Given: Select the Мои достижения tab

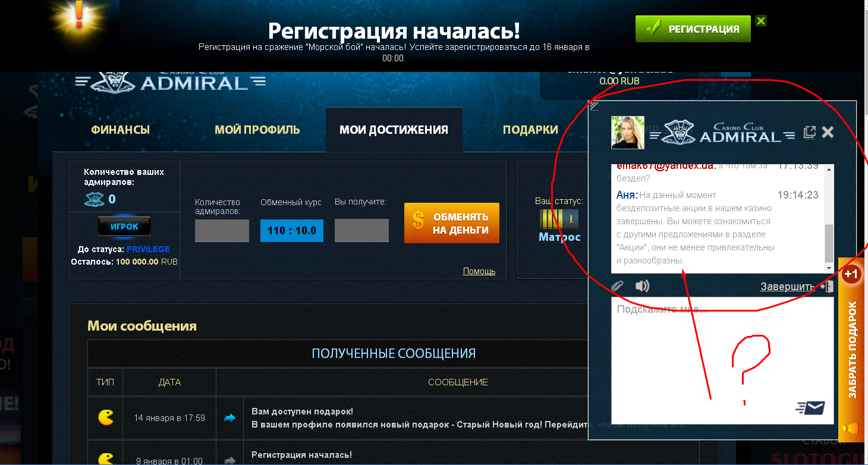Looking at the screenshot, I should pyautogui.click(x=394, y=130).
